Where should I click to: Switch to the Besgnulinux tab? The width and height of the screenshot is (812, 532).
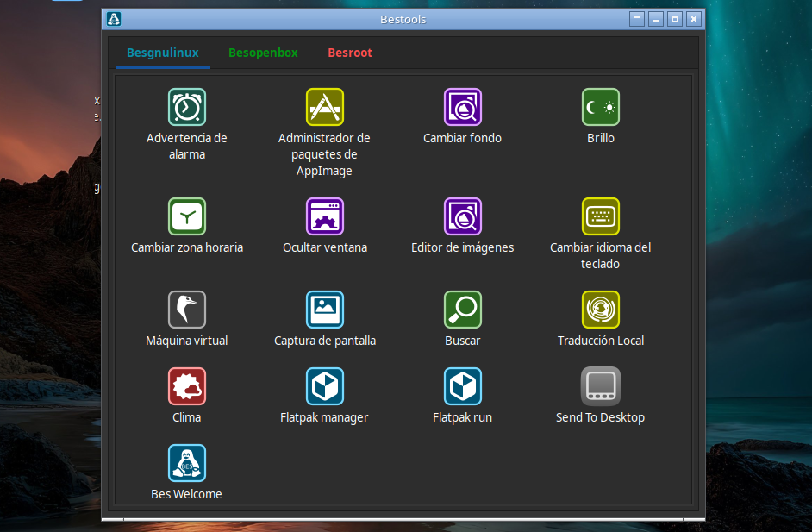pos(163,53)
